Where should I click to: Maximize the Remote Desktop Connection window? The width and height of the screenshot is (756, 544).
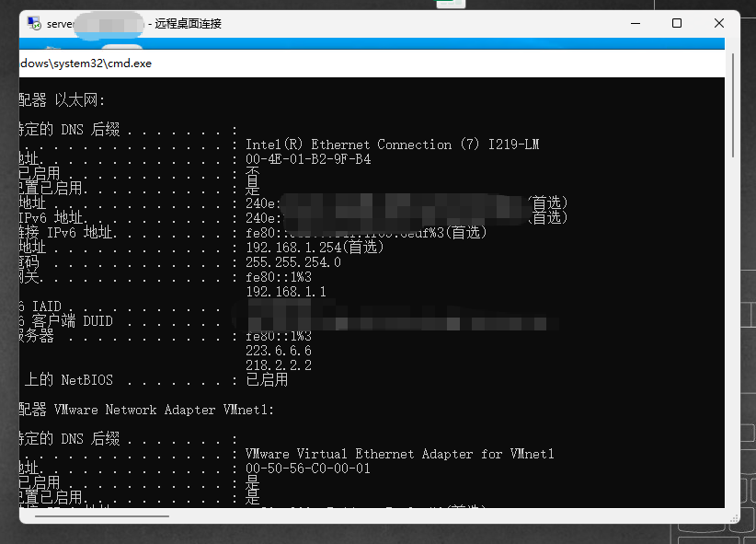click(677, 23)
